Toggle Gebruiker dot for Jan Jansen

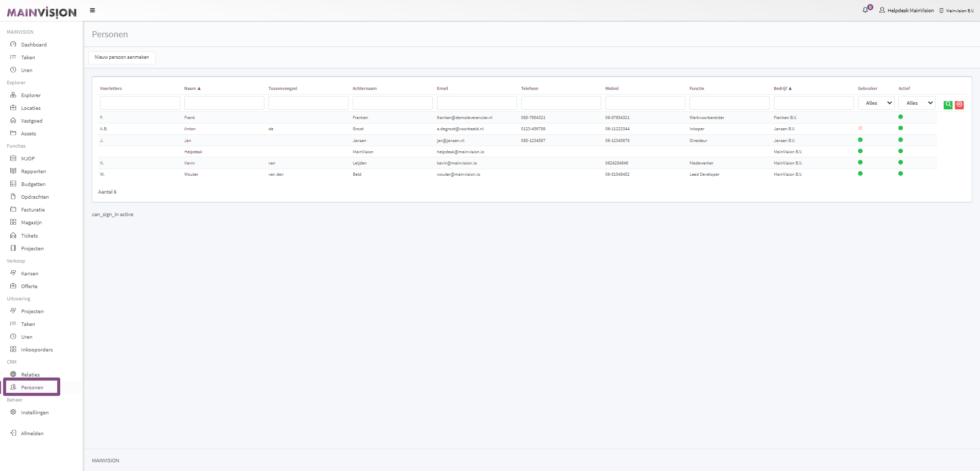click(x=861, y=140)
